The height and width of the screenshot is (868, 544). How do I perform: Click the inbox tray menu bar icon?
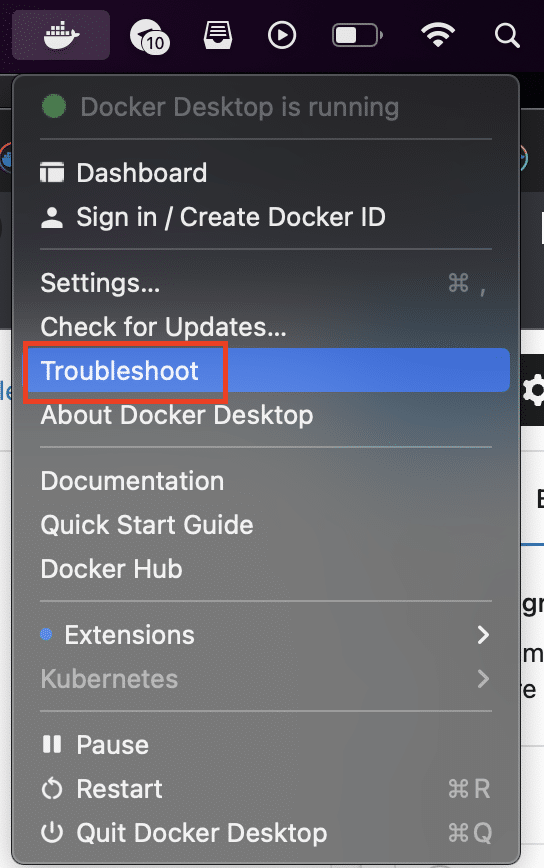(x=217, y=35)
